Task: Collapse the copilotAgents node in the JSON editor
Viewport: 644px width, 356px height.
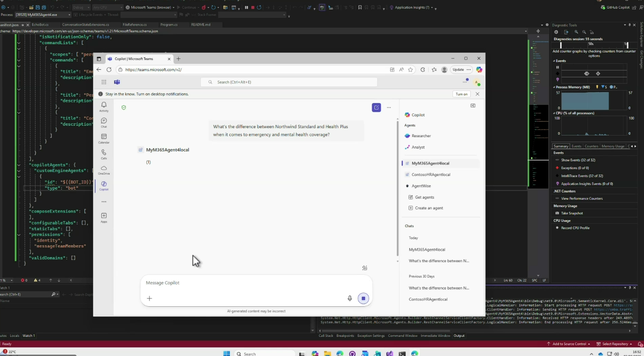Action: [19, 165]
